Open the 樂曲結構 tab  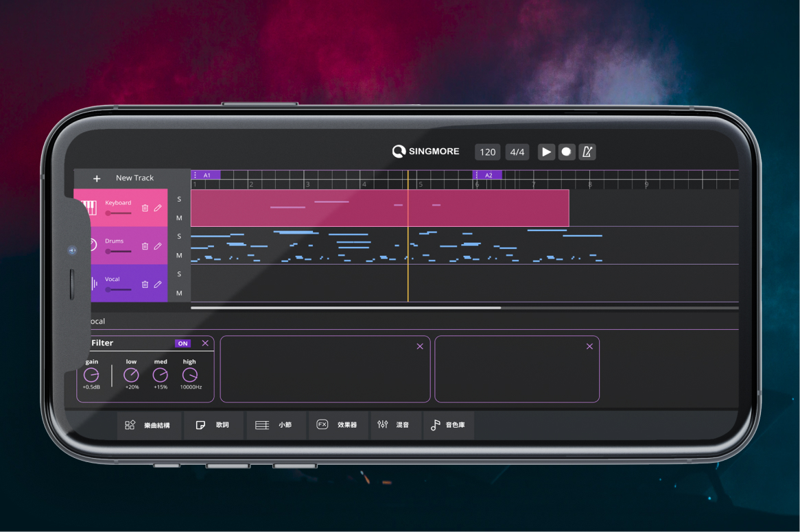(x=148, y=425)
